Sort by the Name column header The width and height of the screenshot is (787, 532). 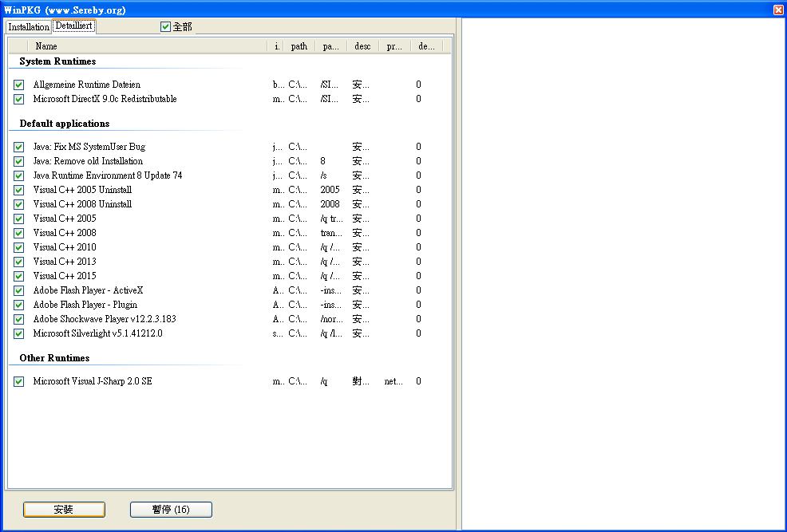coord(148,46)
